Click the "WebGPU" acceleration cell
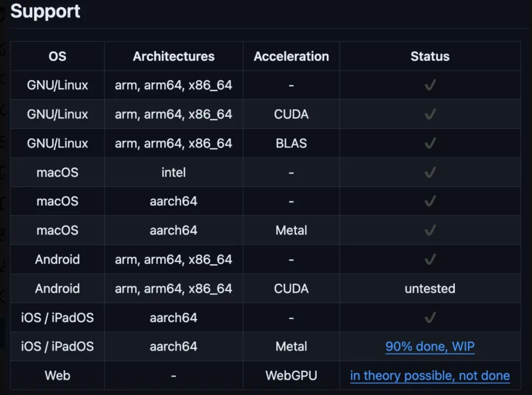 tap(291, 376)
